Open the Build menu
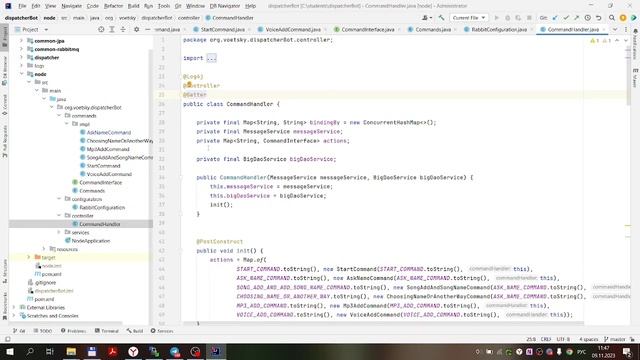 click(133, 6)
